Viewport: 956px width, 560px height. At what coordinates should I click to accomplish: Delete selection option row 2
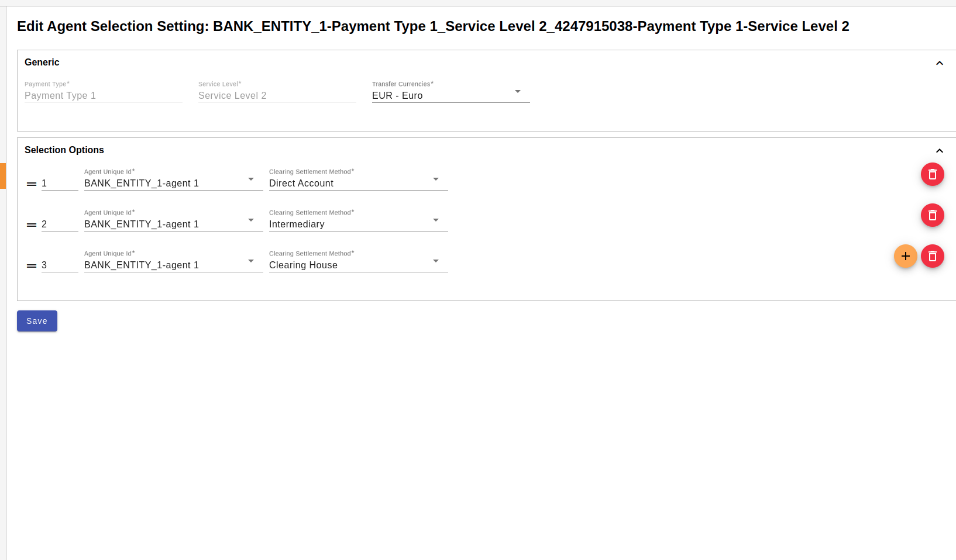click(932, 215)
